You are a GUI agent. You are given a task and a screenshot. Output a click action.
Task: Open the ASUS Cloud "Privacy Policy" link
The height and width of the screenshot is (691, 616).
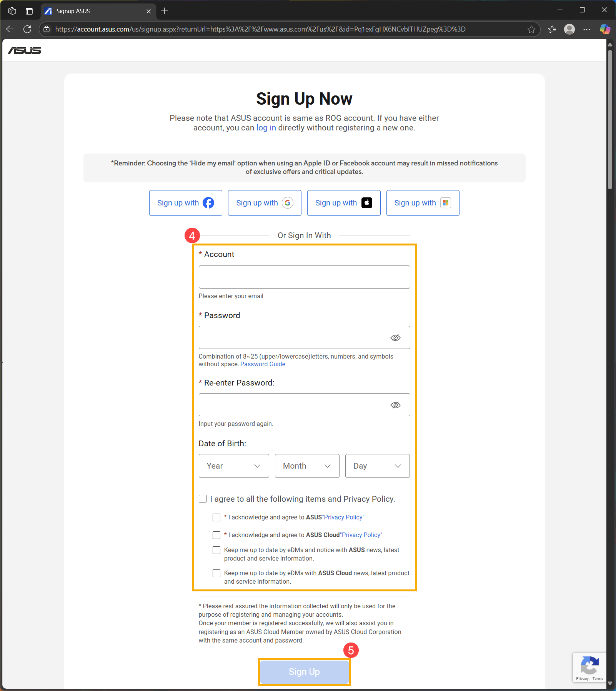point(361,535)
